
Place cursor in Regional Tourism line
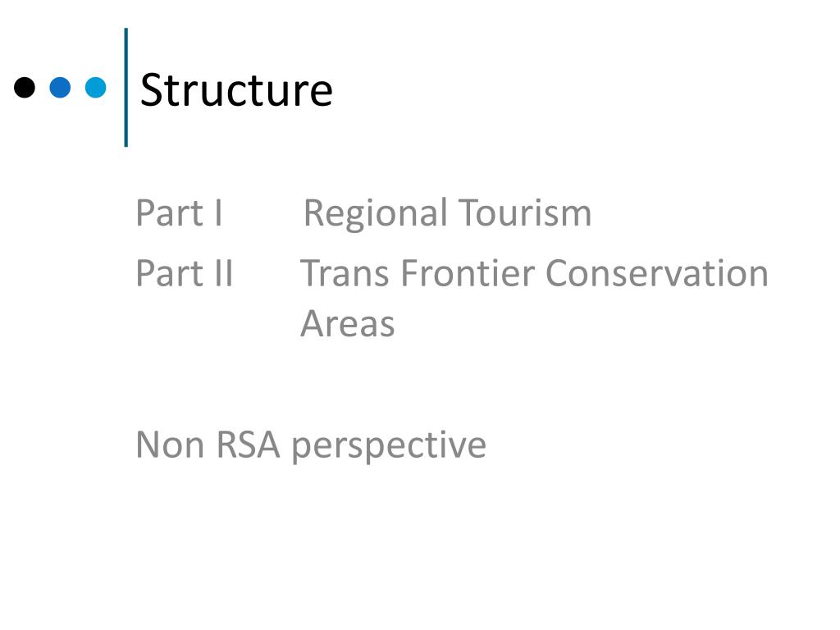tap(447, 215)
